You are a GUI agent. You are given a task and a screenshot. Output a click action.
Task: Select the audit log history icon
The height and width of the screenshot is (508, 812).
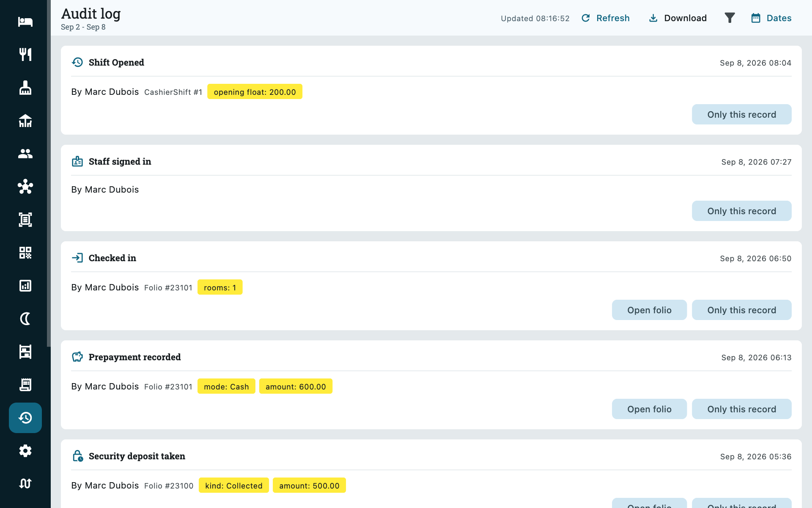tap(25, 418)
